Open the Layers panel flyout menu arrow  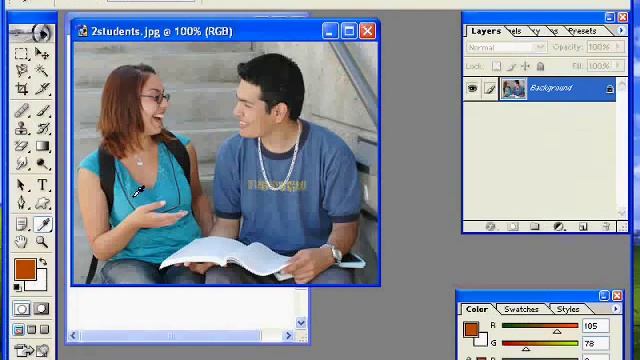tap(621, 31)
